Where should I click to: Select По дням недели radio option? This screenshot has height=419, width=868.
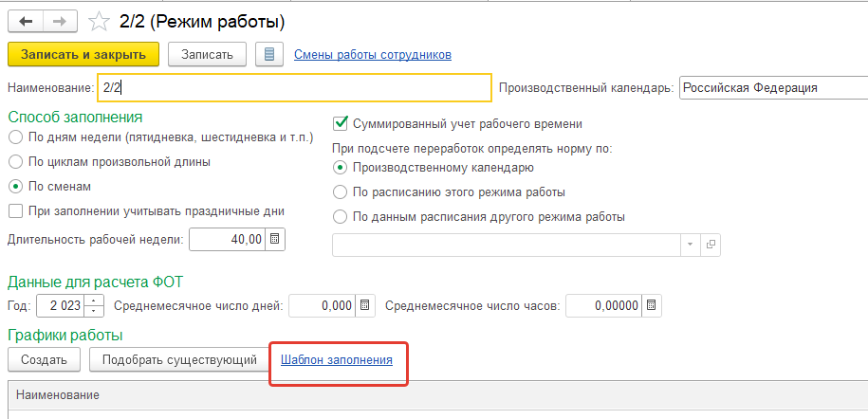point(16,137)
